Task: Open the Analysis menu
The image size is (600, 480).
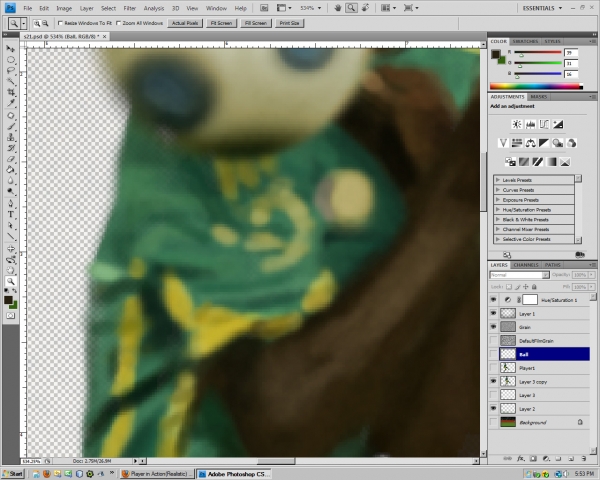Action: [154, 8]
